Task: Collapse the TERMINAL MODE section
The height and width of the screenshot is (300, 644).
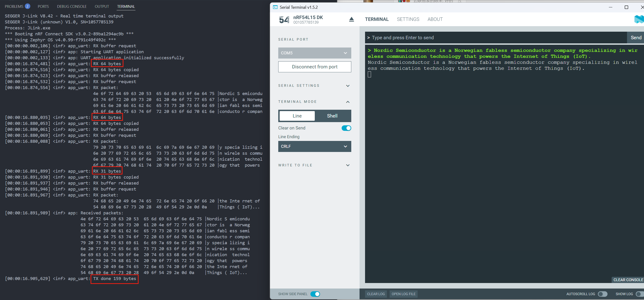Action: pyautogui.click(x=314, y=102)
